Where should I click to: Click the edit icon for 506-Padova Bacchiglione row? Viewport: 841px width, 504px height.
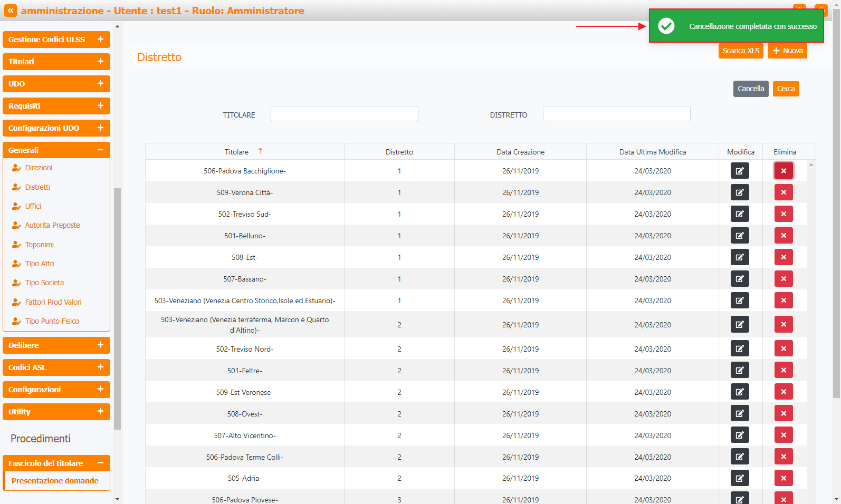point(739,171)
